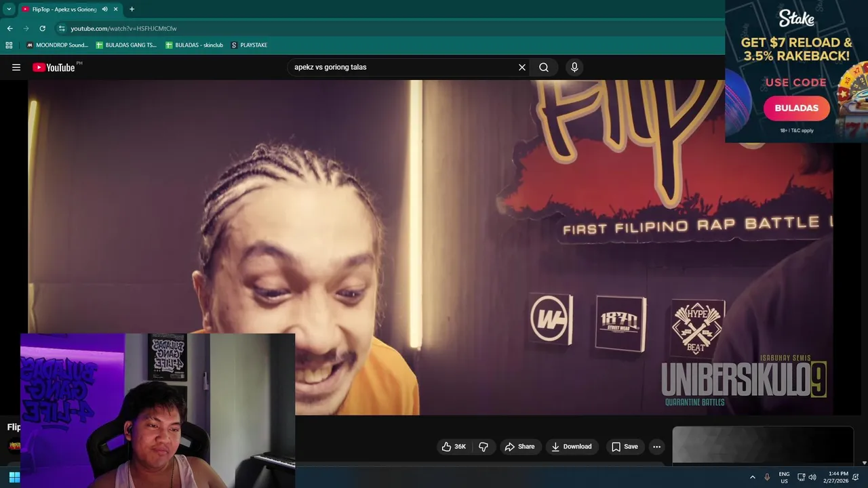
Task: Run the search with magnifier button
Action: (x=544, y=67)
